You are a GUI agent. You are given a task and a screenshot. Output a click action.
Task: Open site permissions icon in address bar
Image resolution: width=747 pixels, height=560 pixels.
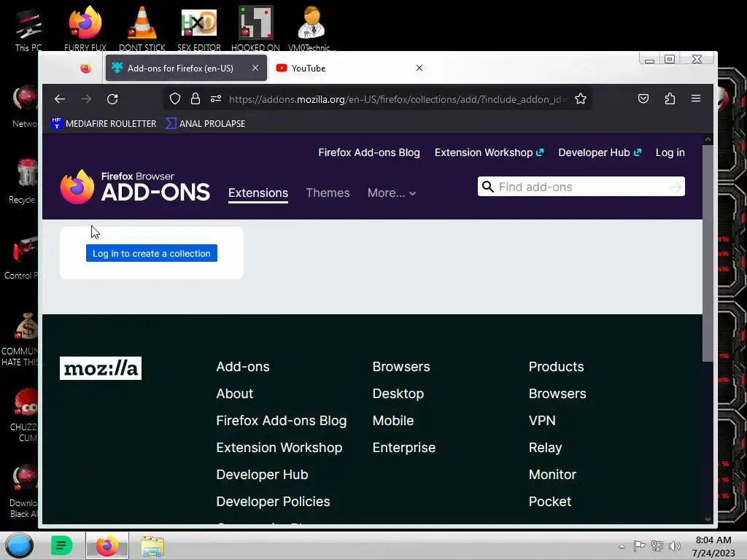(x=216, y=98)
